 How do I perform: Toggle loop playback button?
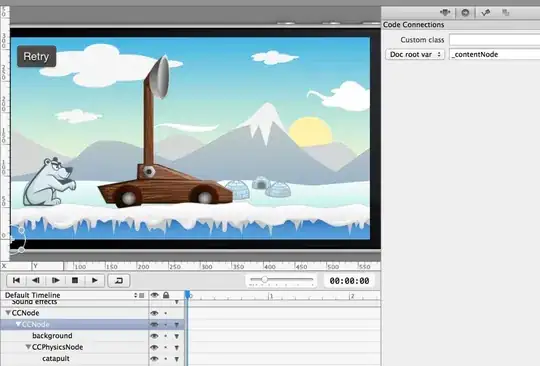[x=119, y=280]
